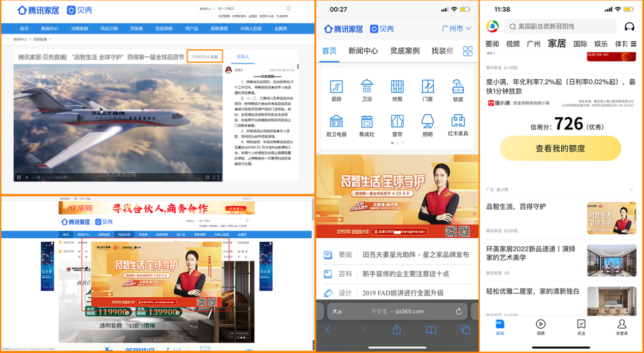Tap Safari's share icon

pos(397,330)
